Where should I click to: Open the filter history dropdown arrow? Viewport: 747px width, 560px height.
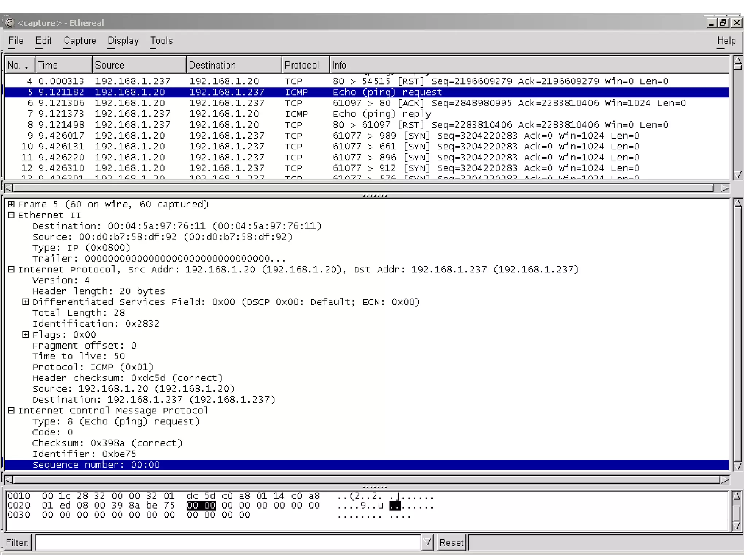(427, 542)
